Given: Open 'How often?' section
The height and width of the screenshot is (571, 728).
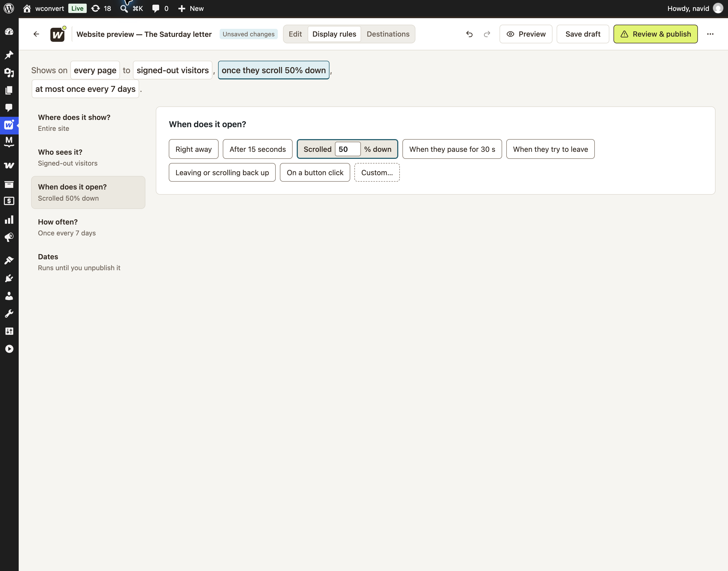Looking at the screenshot, I should [88, 227].
